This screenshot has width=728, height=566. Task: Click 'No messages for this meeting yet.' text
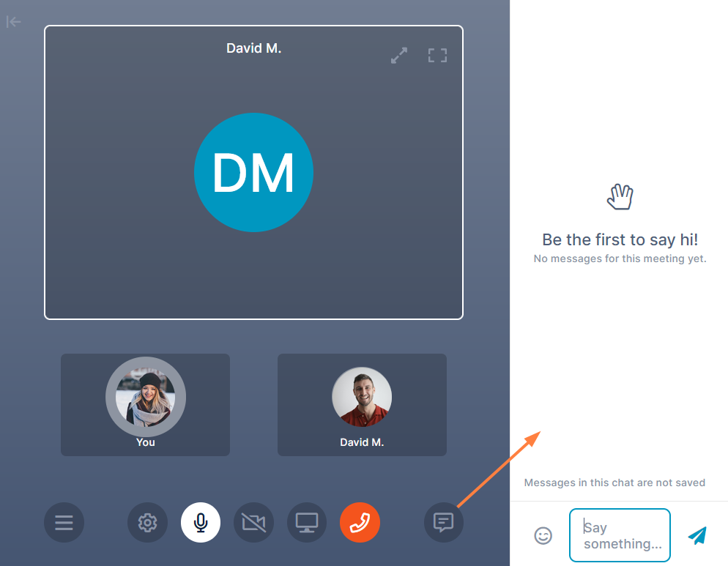pos(620,258)
